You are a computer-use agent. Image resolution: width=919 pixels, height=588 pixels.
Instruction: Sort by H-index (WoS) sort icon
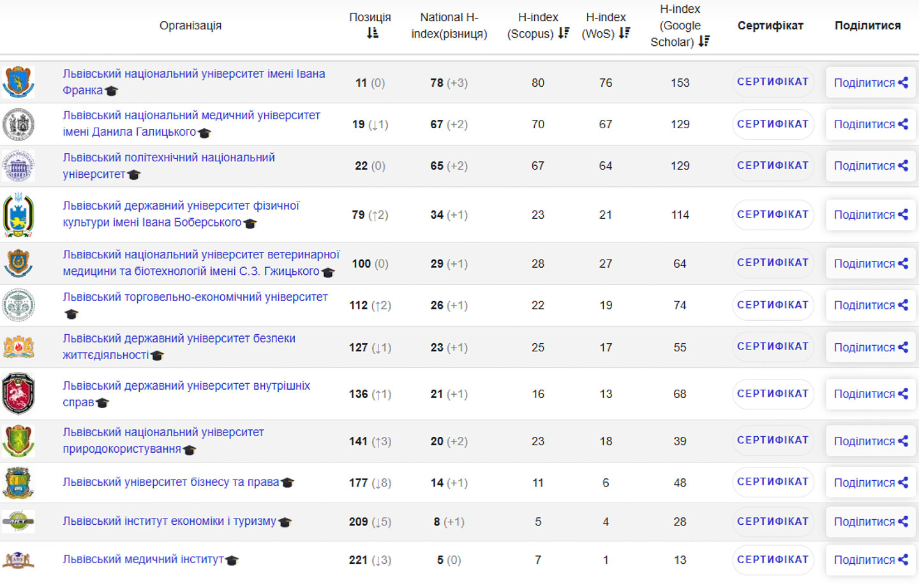[624, 33]
